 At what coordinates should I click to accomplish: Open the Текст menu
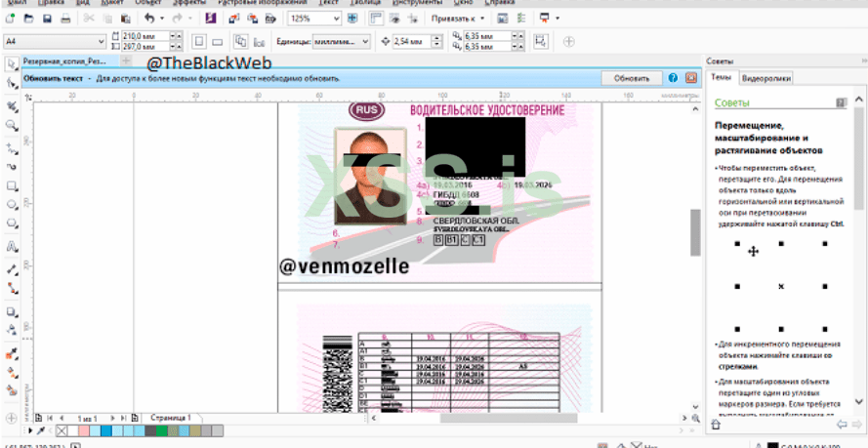(329, 2)
